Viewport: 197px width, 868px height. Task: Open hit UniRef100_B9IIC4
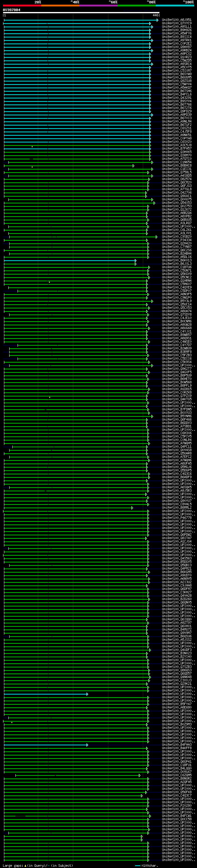click(176, 37)
